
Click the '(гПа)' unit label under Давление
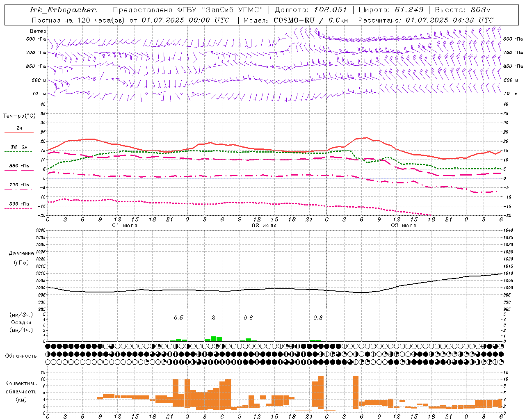[x=21, y=263]
